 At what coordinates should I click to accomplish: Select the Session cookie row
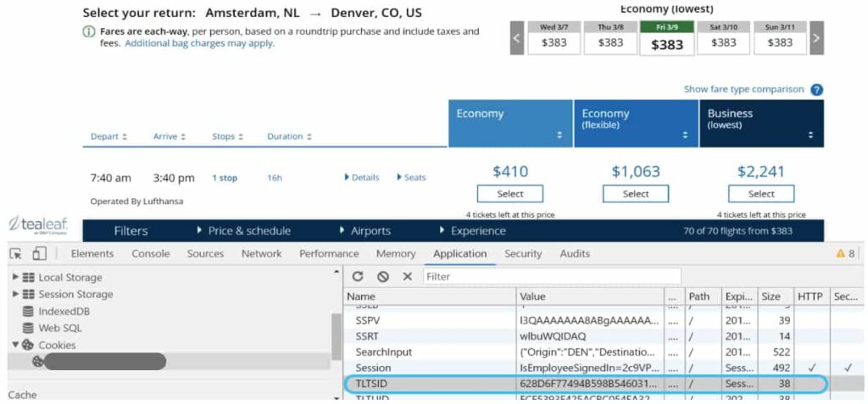[x=603, y=368]
